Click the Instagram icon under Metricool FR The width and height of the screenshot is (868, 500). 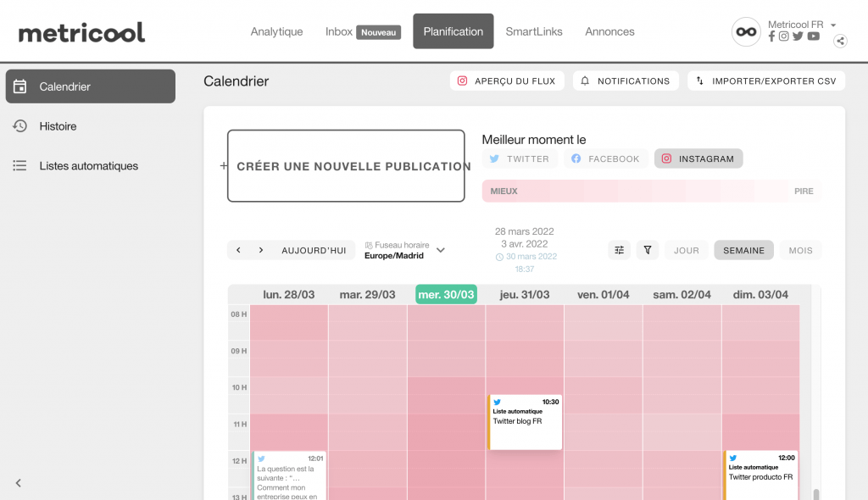(784, 36)
